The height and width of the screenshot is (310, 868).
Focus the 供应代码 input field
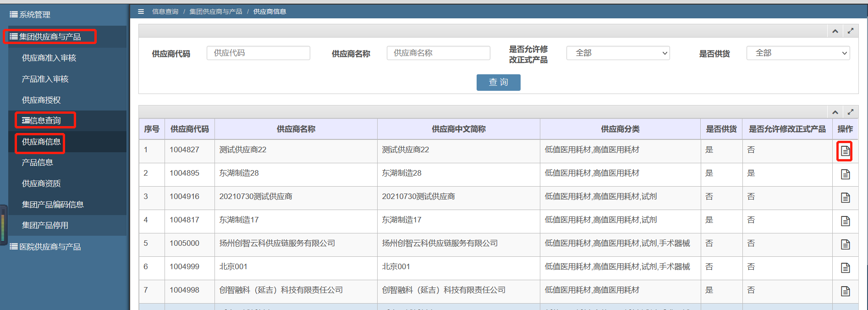258,53
